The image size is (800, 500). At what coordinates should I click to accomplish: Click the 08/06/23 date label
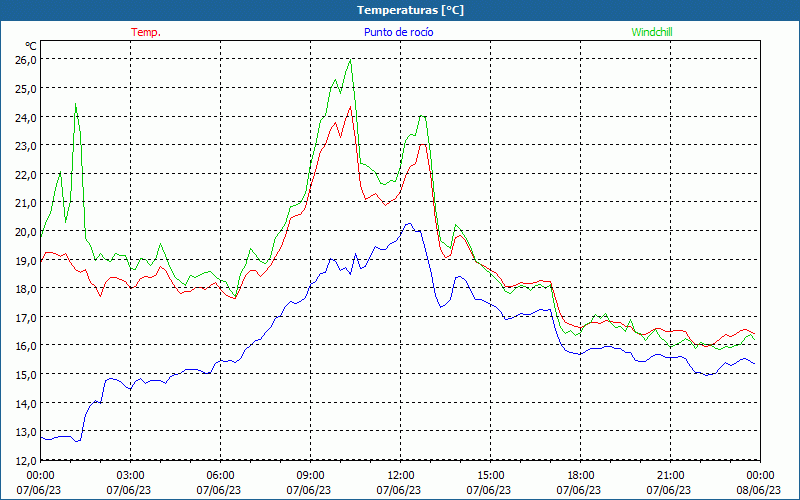point(759,490)
